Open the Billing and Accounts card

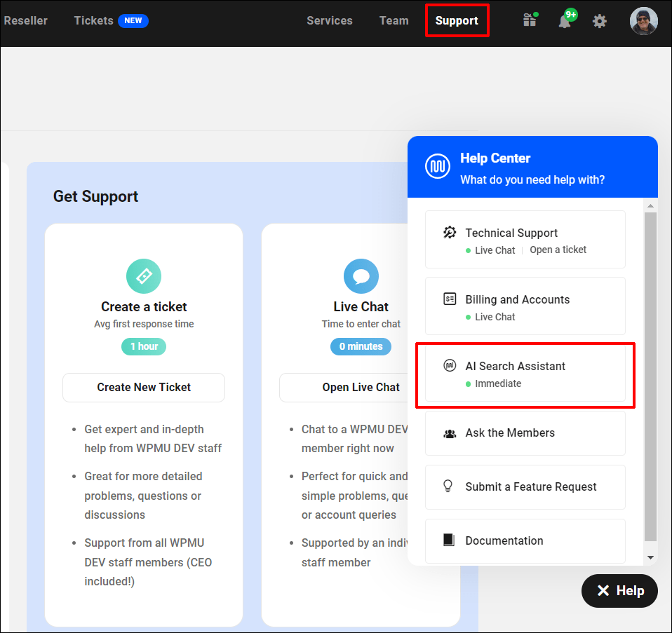pyautogui.click(x=525, y=306)
